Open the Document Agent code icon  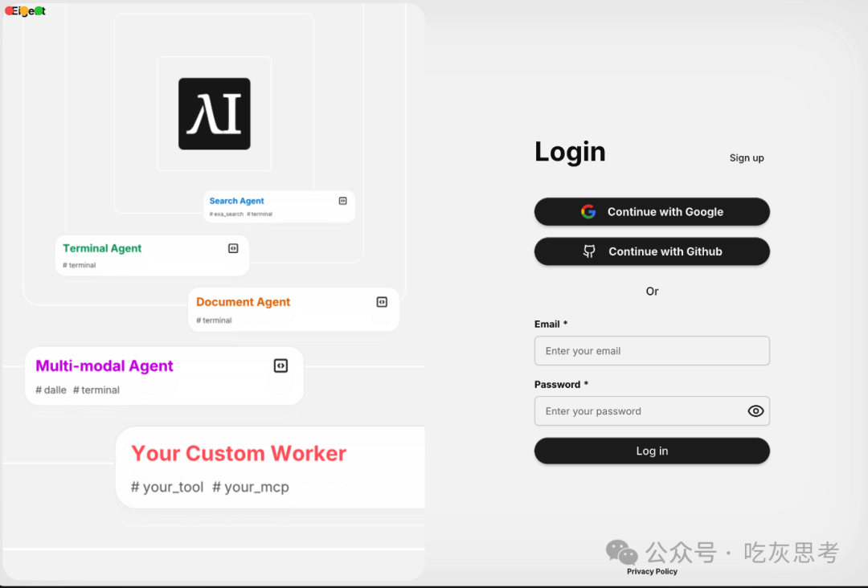coord(382,302)
